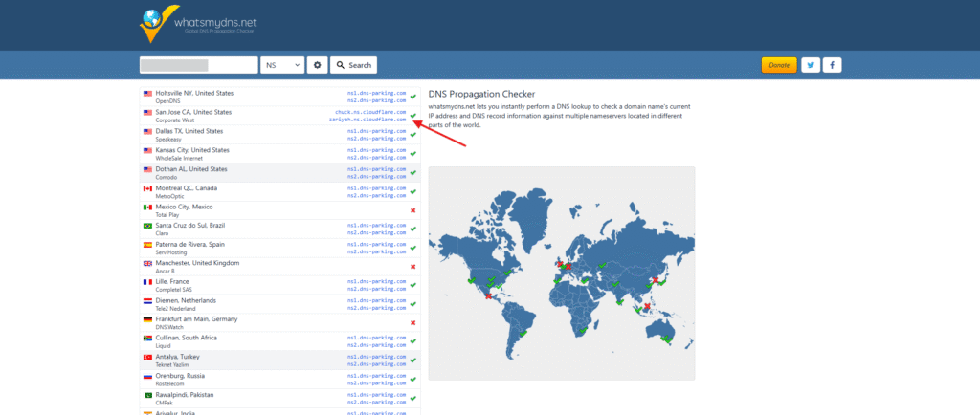The image size is (980, 415).
Task: Click the MetroOptic provider label
Action: point(170,196)
